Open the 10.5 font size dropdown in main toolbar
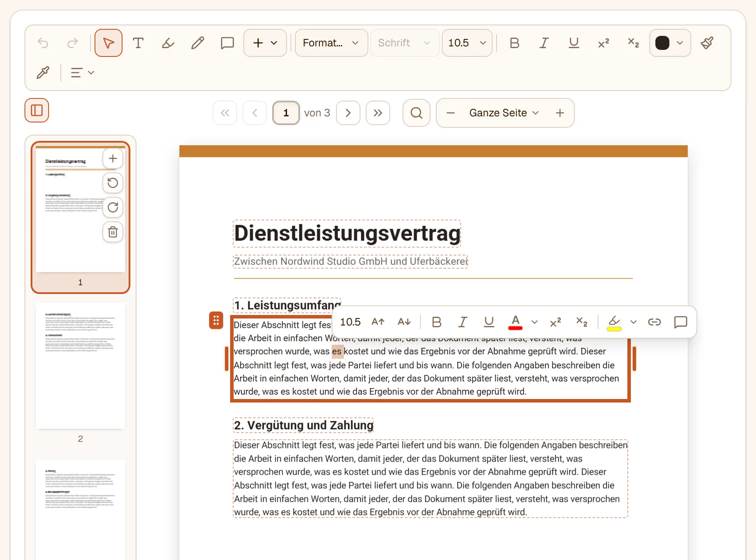Image resolution: width=756 pixels, height=560 pixels. tap(467, 43)
